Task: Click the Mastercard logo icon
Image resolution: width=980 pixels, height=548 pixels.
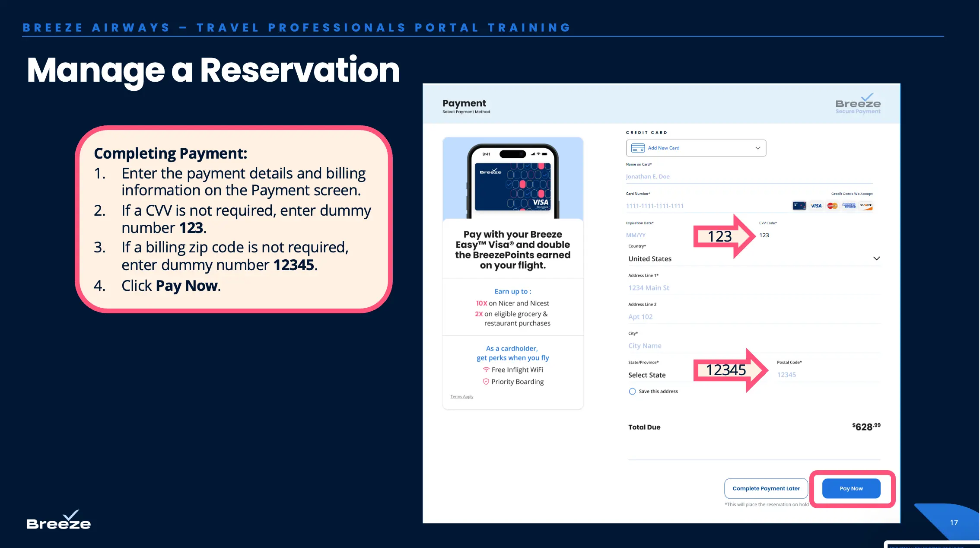Action: click(832, 206)
